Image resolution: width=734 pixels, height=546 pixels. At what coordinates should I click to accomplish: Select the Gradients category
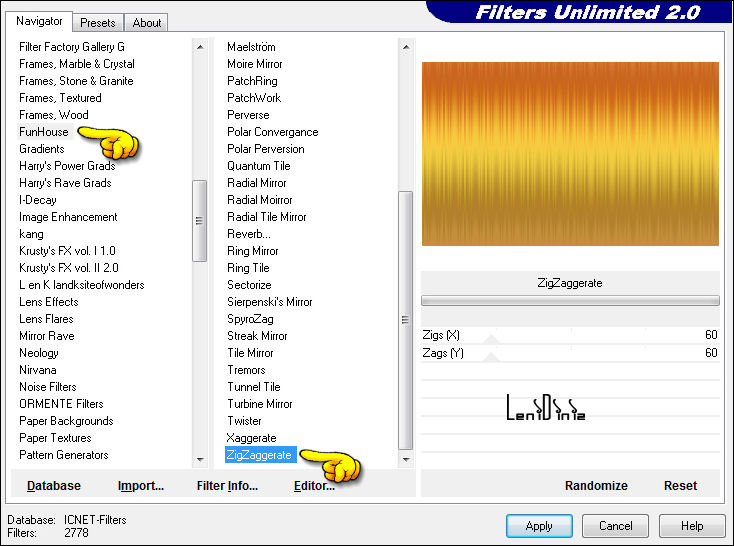point(42,149)
